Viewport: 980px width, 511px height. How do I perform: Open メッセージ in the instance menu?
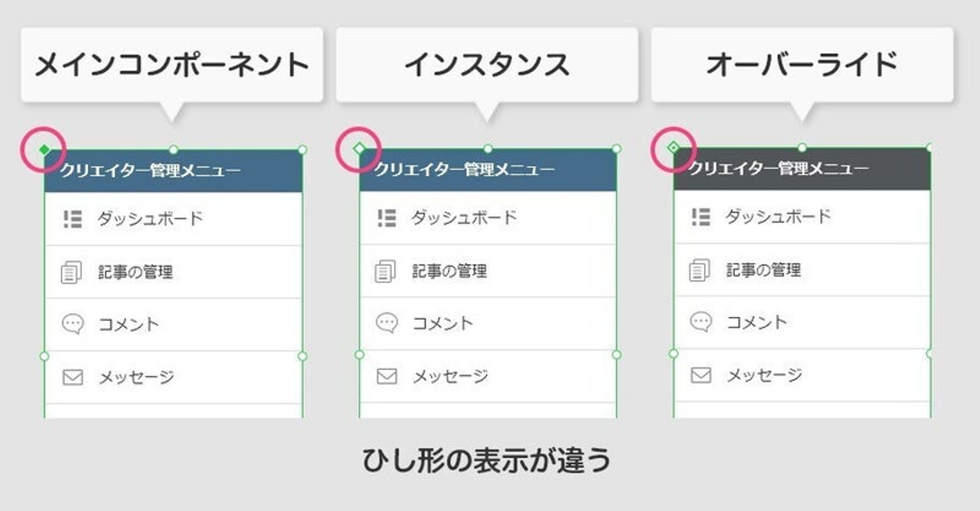pyautogui.click(x=451, y=376)
